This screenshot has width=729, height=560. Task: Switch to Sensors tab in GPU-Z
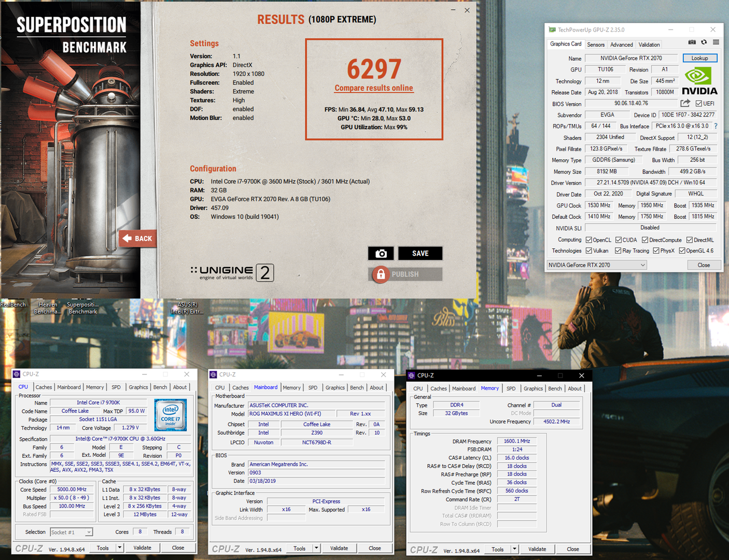(596, 45)
